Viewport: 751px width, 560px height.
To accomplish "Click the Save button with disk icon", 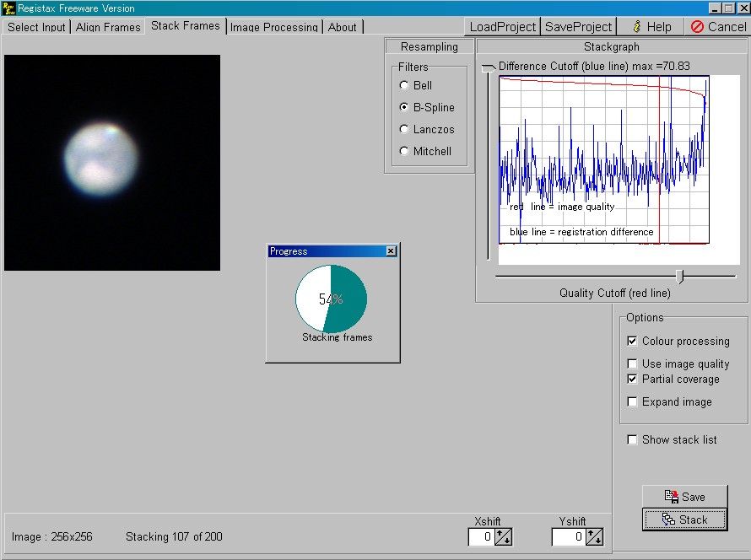I will [x=684, y=497].
